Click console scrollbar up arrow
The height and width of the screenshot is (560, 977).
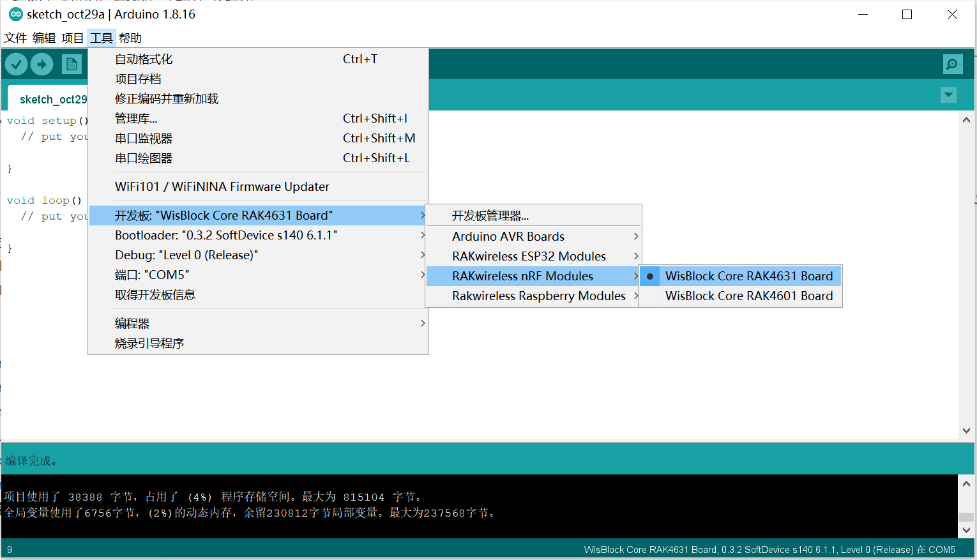[x=966, y=484]
